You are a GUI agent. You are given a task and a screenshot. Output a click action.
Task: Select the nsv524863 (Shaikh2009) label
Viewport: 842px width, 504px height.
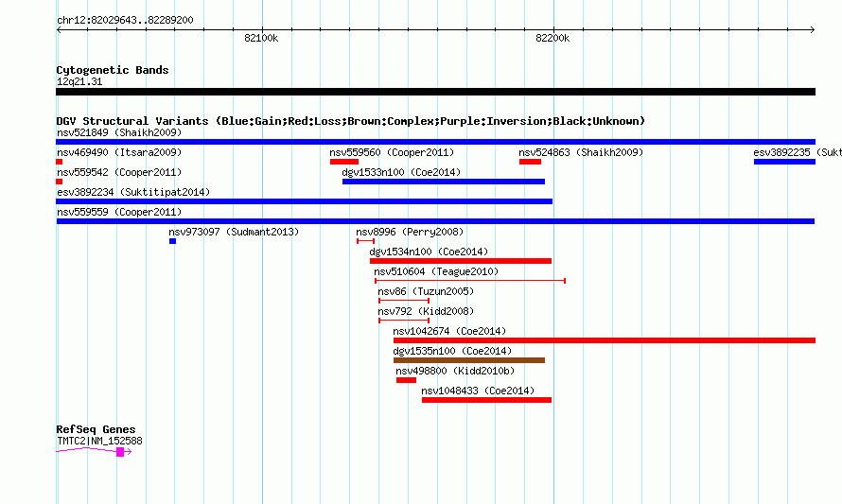tap(581, 152)
